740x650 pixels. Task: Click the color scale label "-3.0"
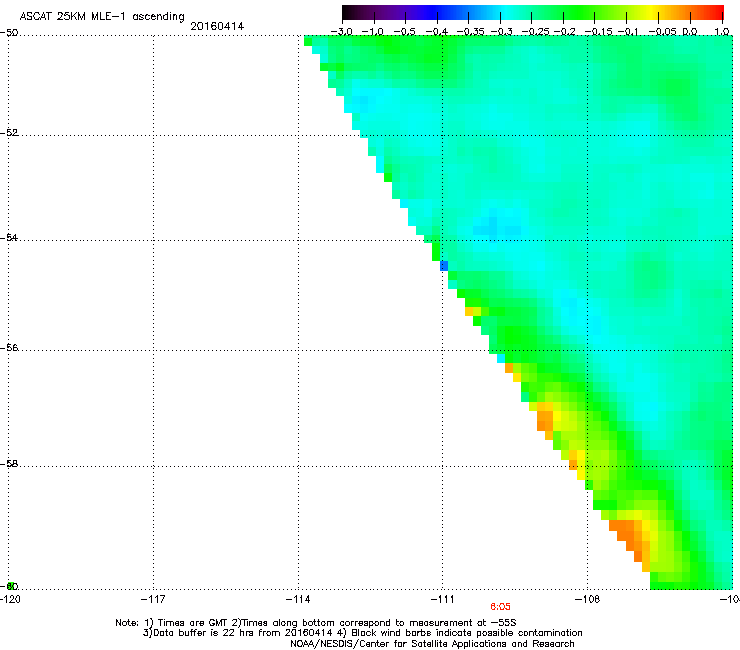[342, 32]
